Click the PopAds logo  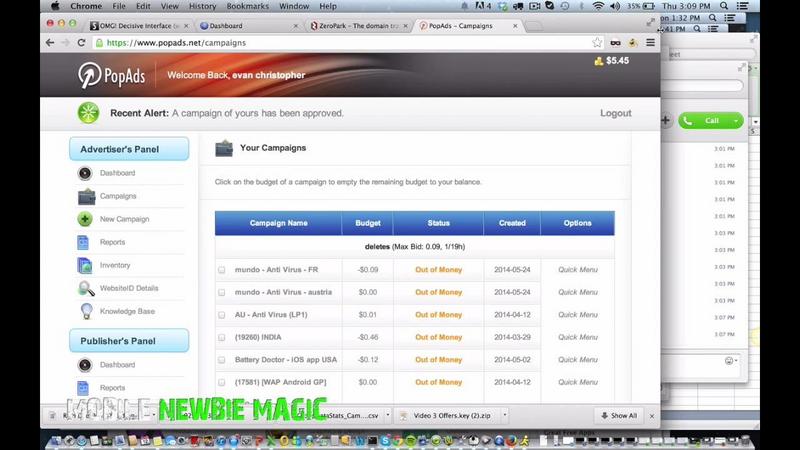click(112, 75)
